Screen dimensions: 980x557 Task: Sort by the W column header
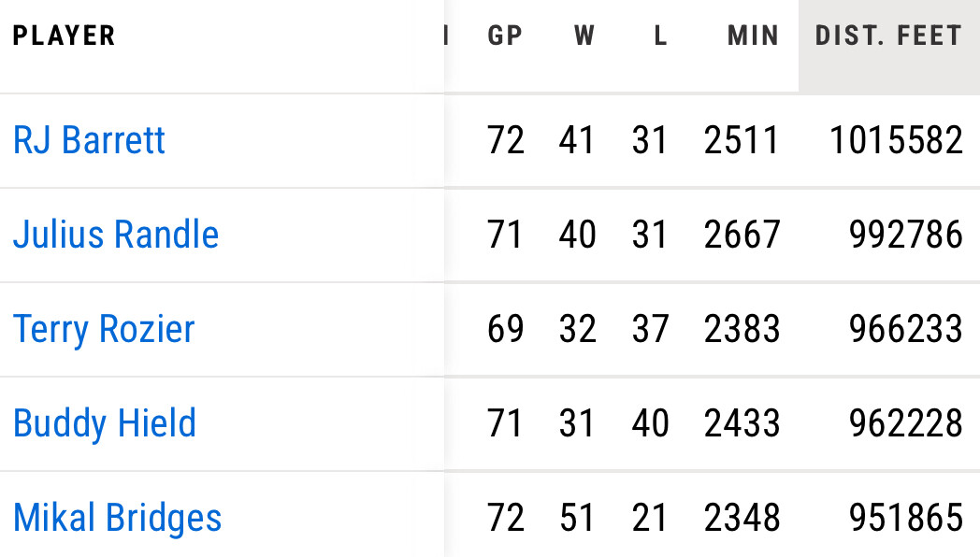[x=584, y=36]
